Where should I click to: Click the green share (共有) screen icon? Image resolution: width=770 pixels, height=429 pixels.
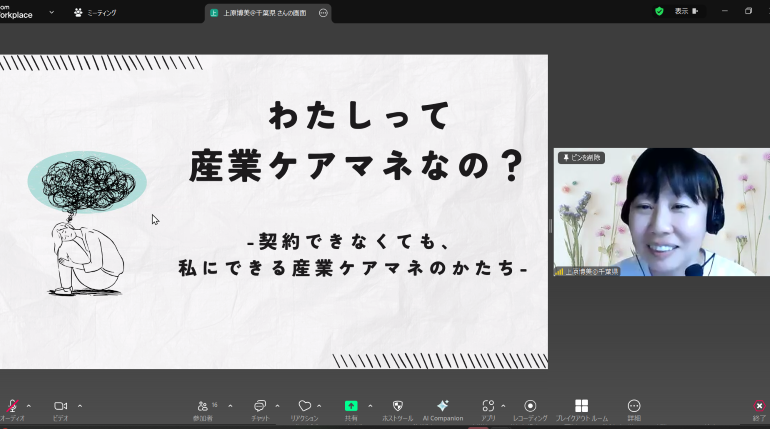tap(351, 406)
